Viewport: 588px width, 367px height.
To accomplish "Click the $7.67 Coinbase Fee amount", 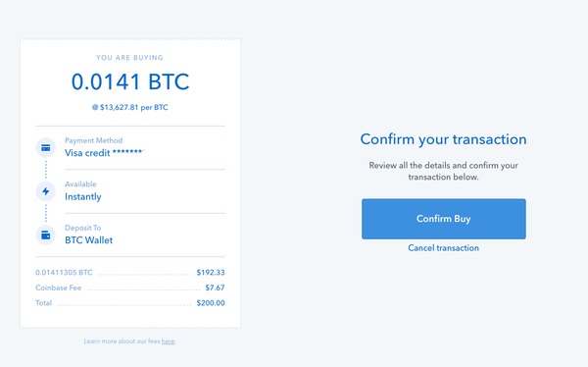I will tap(215, 288).
